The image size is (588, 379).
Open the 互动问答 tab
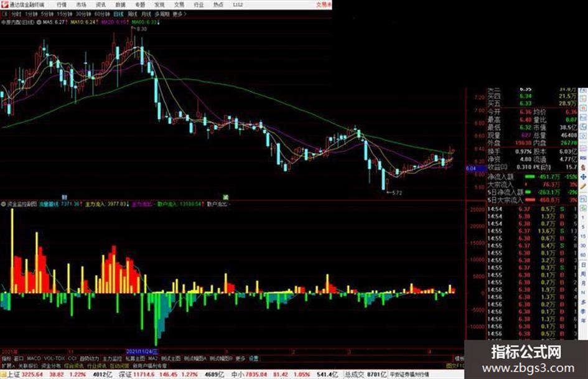pos(119,365)
